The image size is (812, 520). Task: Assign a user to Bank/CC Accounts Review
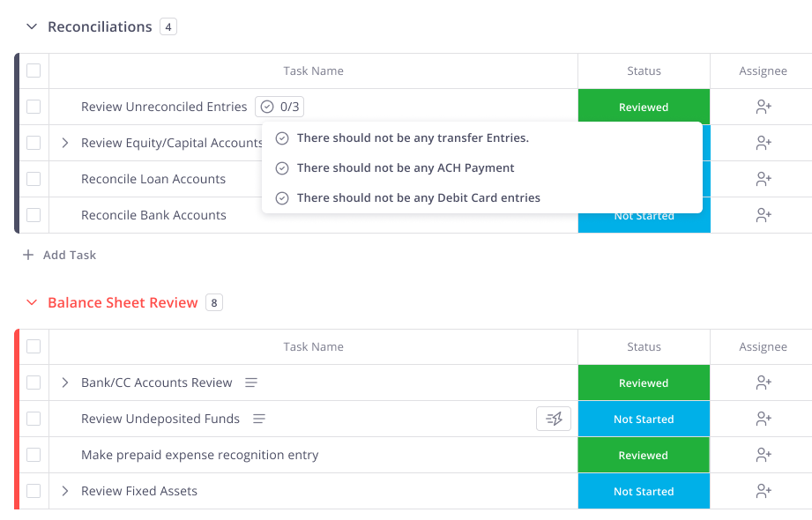coord(764,383)
